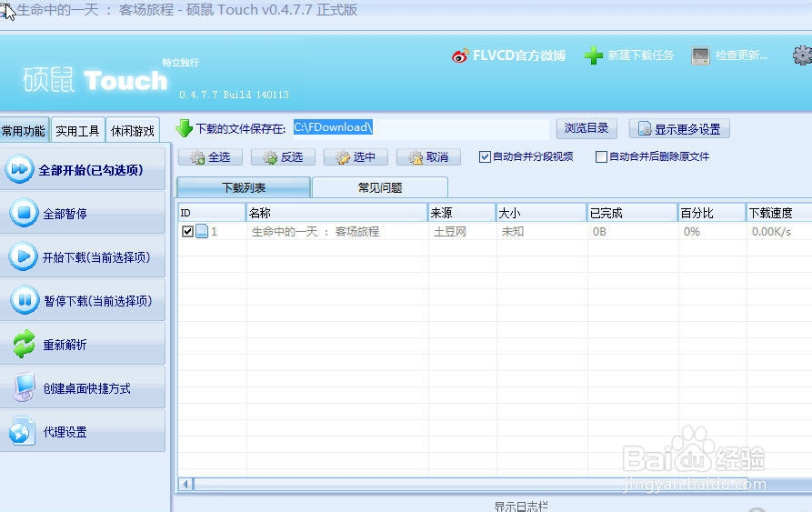Image resolution: width=812 pixels, height=512 pixels.
Task: Click the 取消 button
Action: (x=428, y=156)
